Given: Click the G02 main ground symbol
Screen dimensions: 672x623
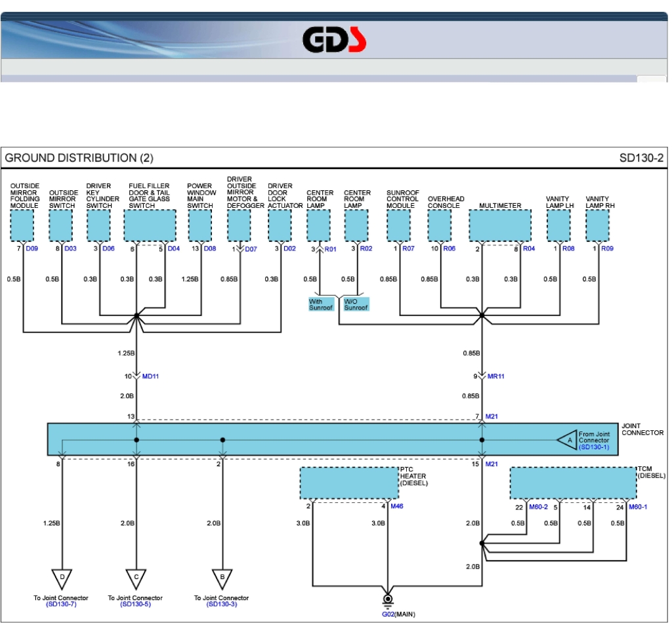Looking at the screenshot, I should (388, 600).
